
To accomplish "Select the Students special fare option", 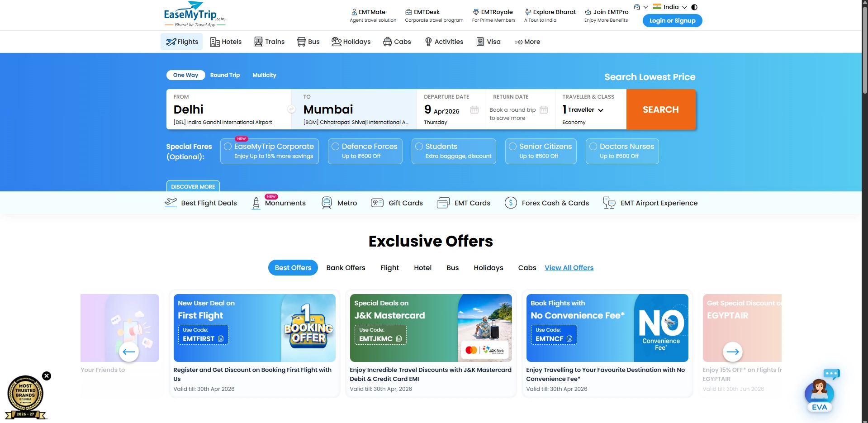I will pyautogui.click(x=419, y=147).
